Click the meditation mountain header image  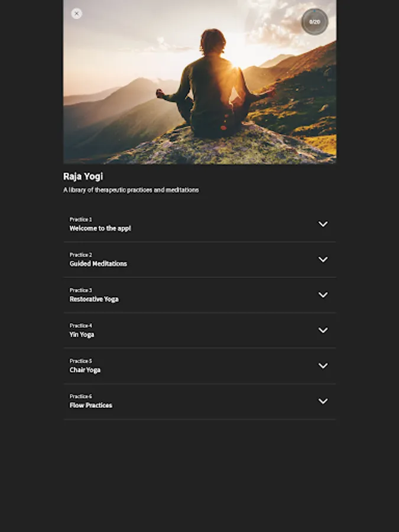point(200,82)
